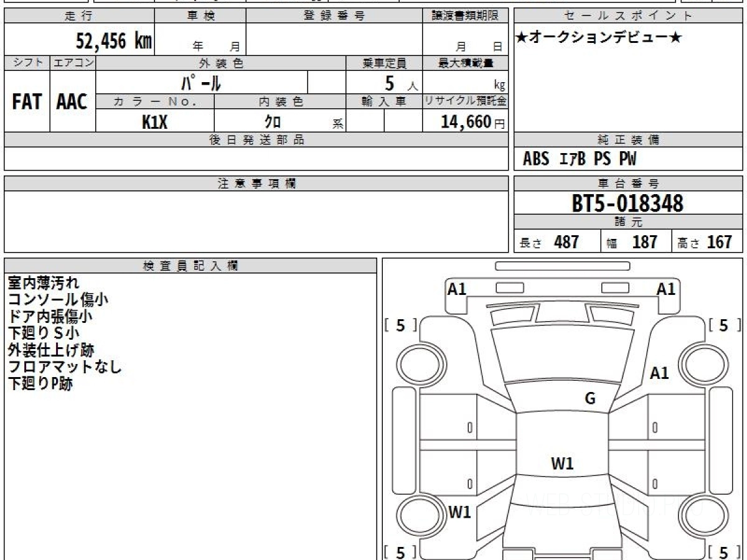This screenshot has width=747, height=560.
Task: Click the 車台番号 header
Action: (x=629, y=184)
